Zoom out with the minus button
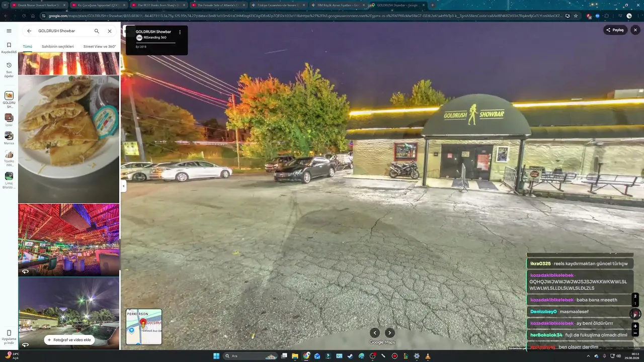Viewport: 644px width, 362px height. click(635, 333)
